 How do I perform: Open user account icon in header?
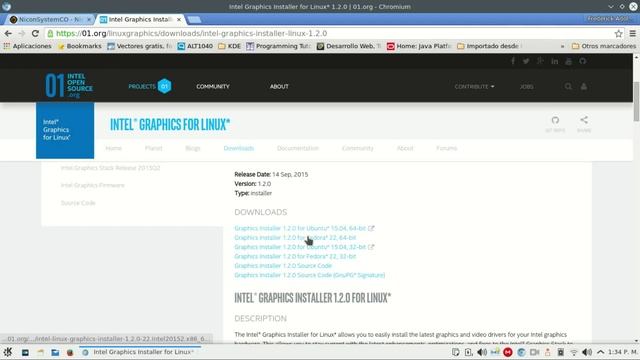(x=584, y=87)
